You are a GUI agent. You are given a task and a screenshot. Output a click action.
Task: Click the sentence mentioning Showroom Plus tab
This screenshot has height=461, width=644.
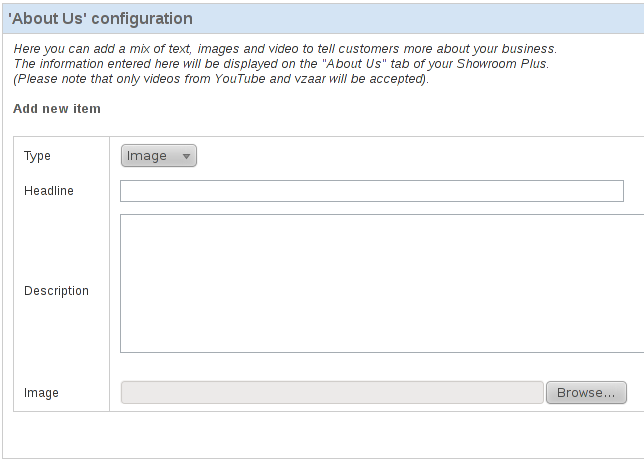click(281, 64)
